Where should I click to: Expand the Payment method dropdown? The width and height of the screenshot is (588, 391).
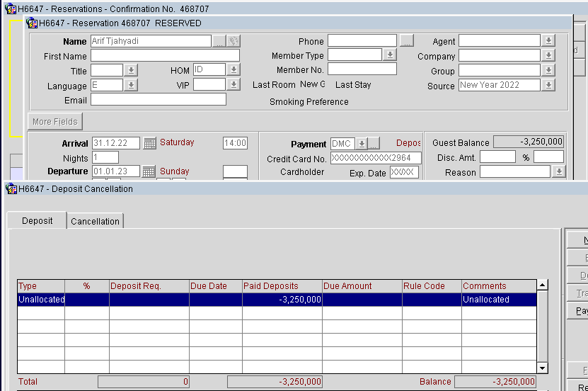click(x=361, y=143)
